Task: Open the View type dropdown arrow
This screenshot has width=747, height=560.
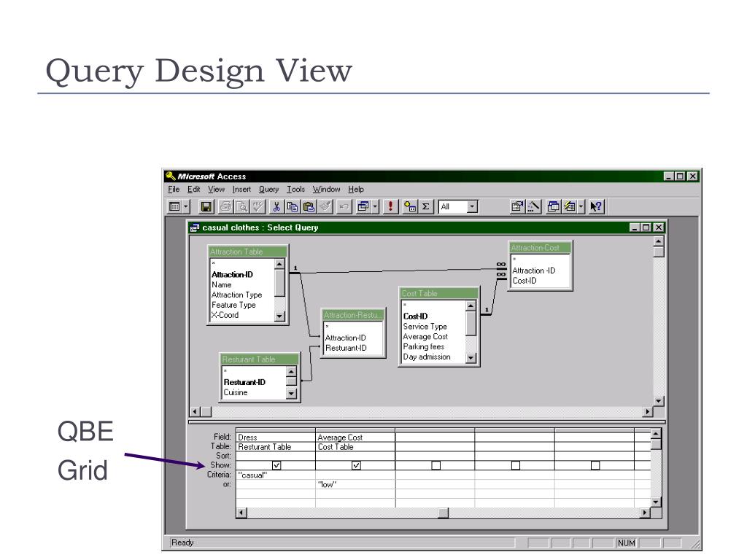Action: pos(186,206)
